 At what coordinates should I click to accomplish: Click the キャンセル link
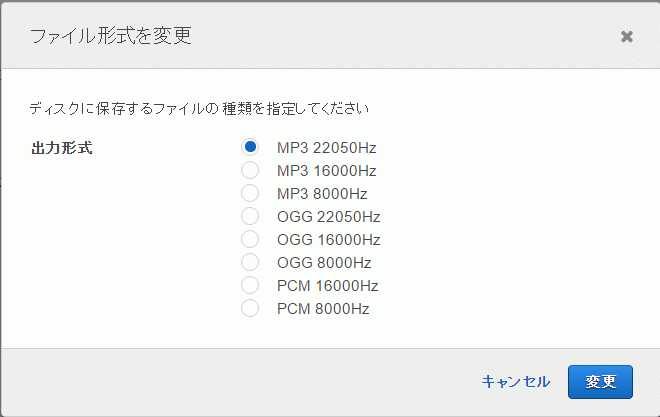pyautogui.click(x=516, y=382)
